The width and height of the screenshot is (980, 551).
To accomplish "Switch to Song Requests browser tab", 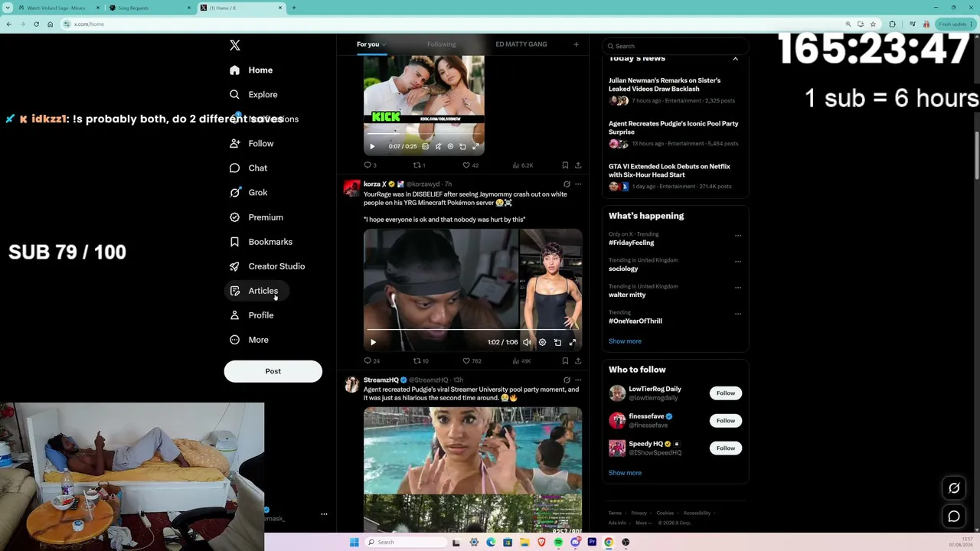I will [149, 8].
